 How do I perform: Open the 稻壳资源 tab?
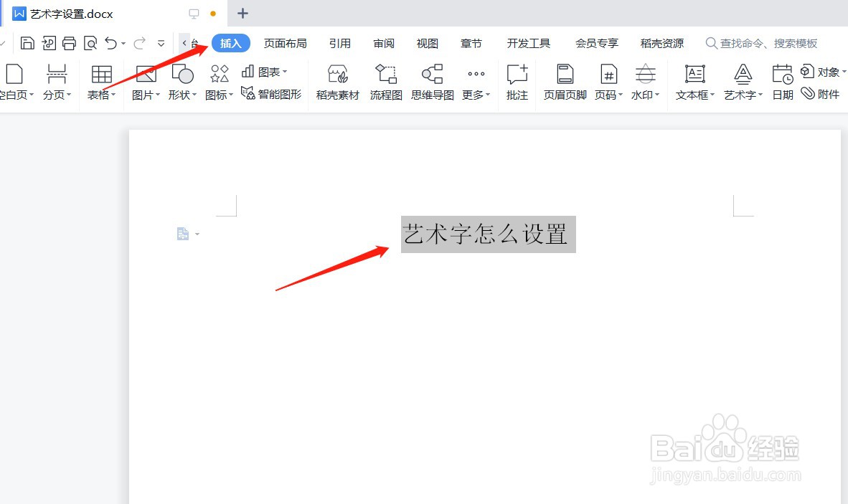click(662, 43)
